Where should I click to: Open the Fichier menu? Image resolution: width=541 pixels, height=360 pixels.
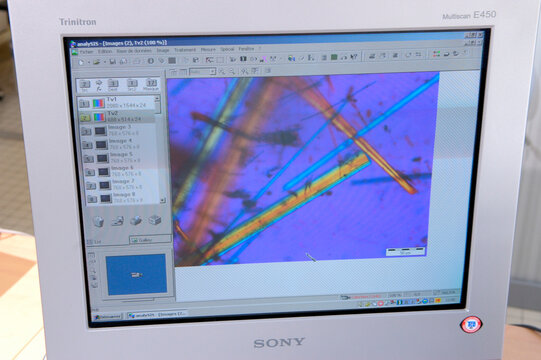86,52
